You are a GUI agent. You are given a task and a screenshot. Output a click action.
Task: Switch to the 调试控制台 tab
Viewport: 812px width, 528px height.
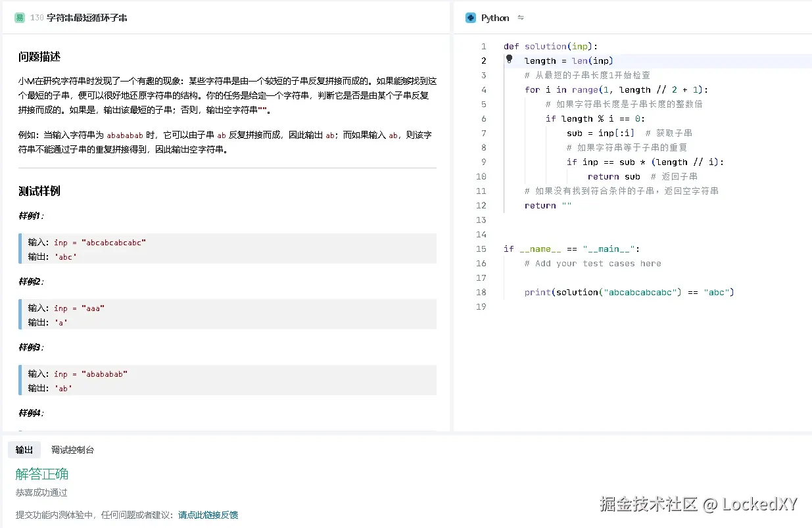(72, 450)
